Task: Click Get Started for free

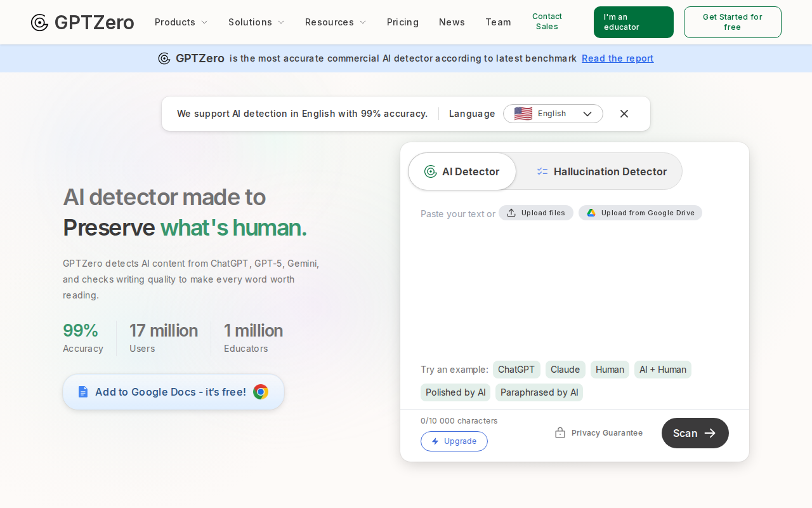Action: point(733,22)
